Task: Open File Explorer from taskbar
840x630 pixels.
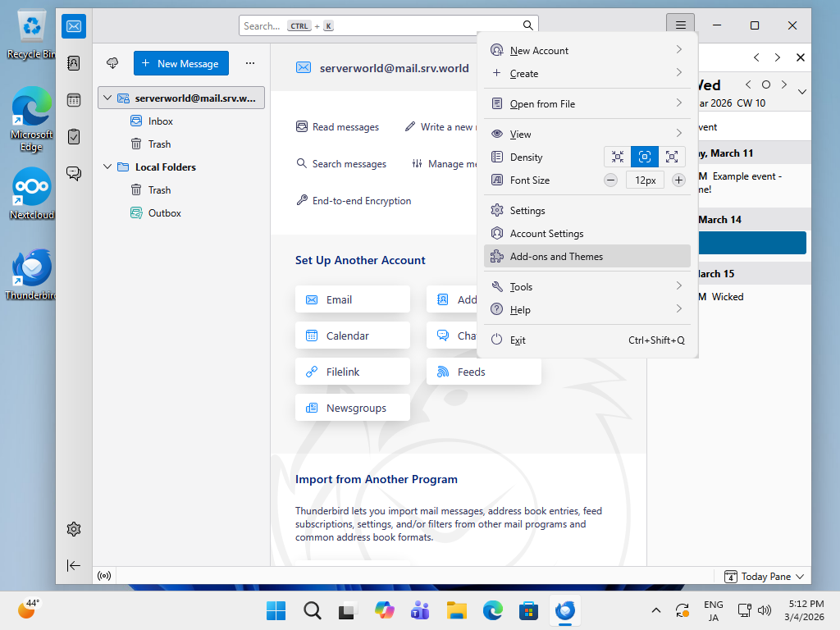Action: pos(456,610)
